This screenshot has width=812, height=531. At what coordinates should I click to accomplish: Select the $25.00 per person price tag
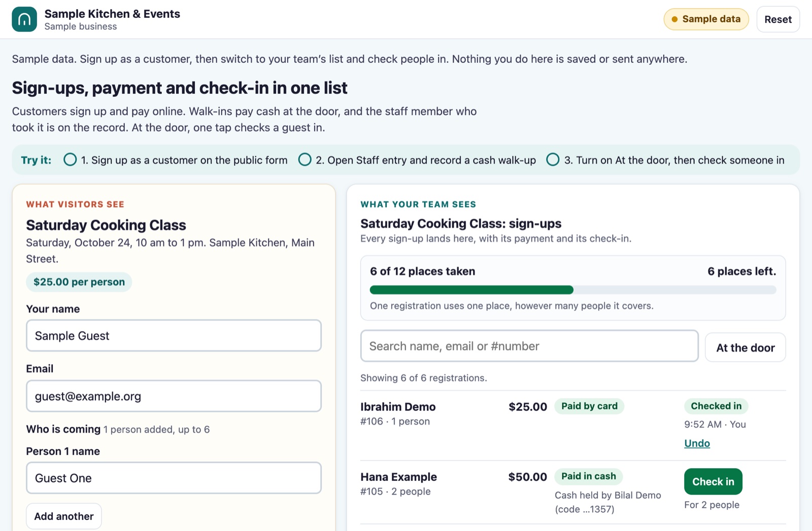click(x=79, y=282)
